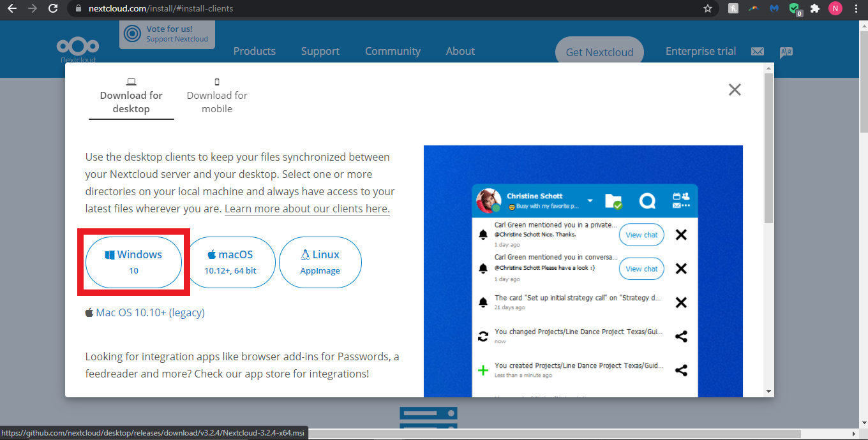The image size is (868, 440).
Task: Click the Get Nextcloud button
Action: tap(599, 52)
